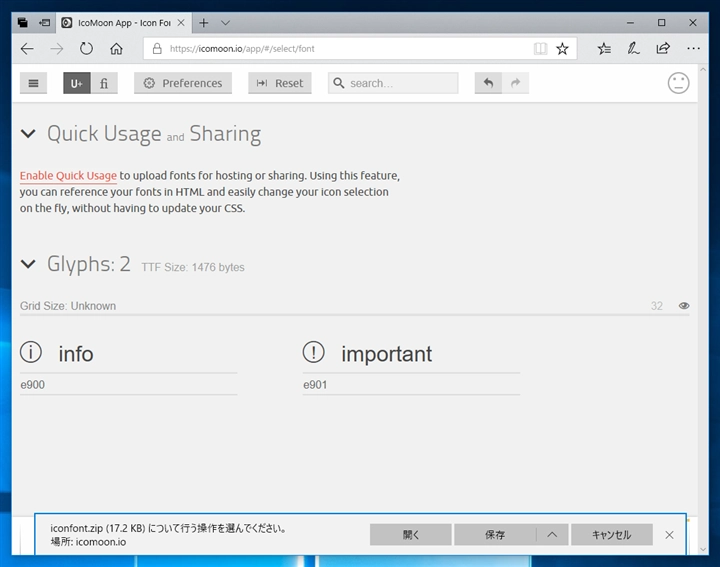Open the favorites hub list
Image resolution: width=720 pixels, height=567 pixels.
pos(604,49)
